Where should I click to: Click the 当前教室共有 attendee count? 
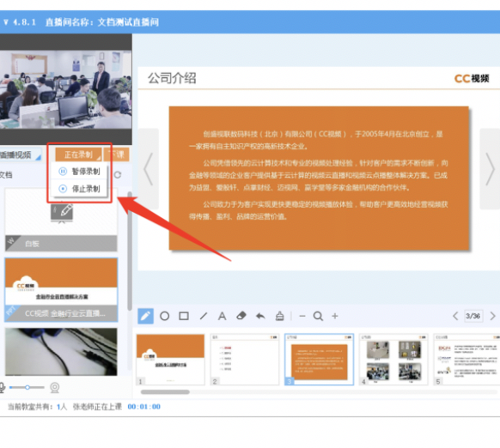click(x=37, y=407)
